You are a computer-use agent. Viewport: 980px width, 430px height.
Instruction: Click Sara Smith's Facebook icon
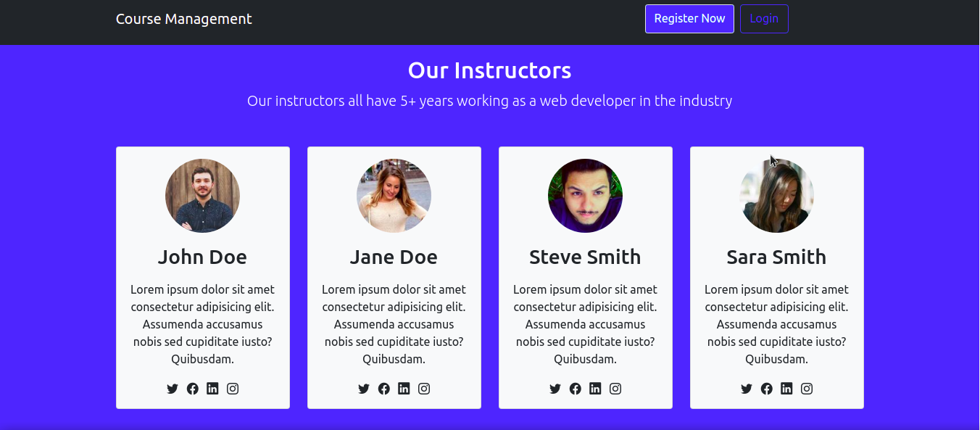tap(766, 389)
